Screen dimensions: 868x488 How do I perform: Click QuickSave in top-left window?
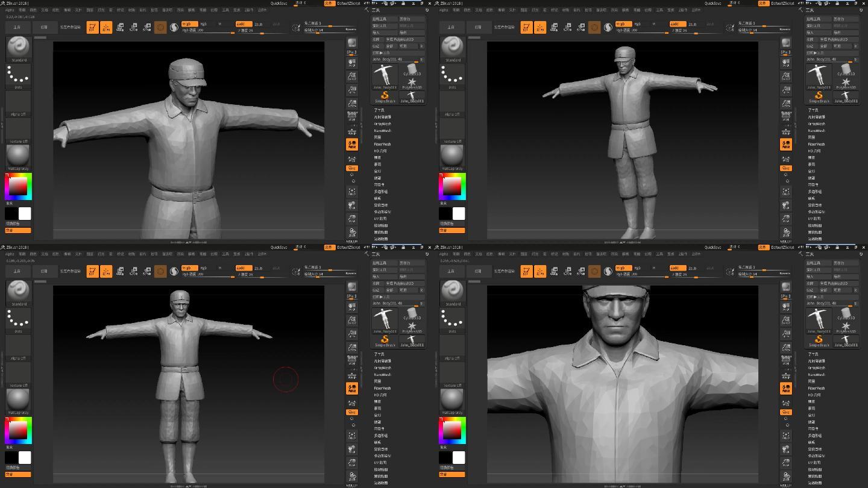click(279, 3)
